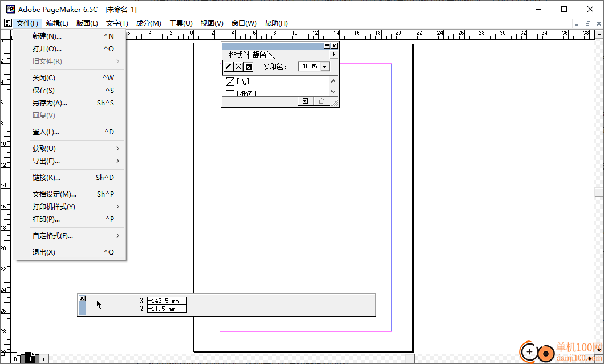Open the 版面(L) menu

(x=87, y=23)
